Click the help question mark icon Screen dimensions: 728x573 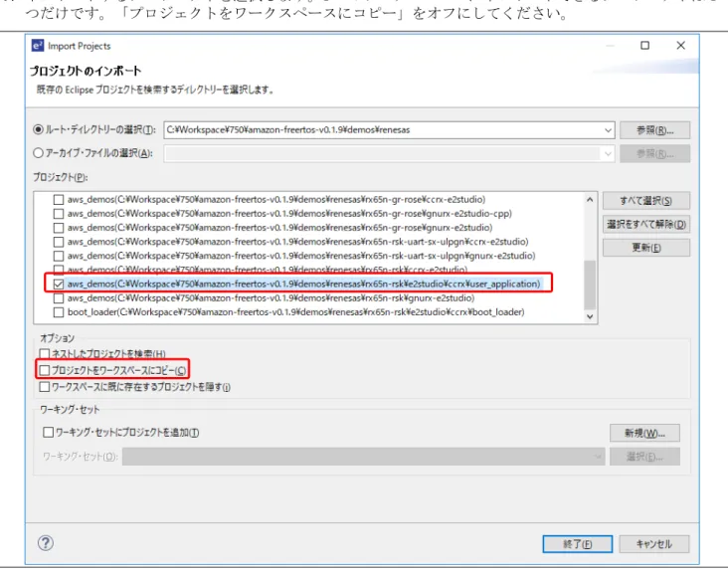(x=46, y=543)
